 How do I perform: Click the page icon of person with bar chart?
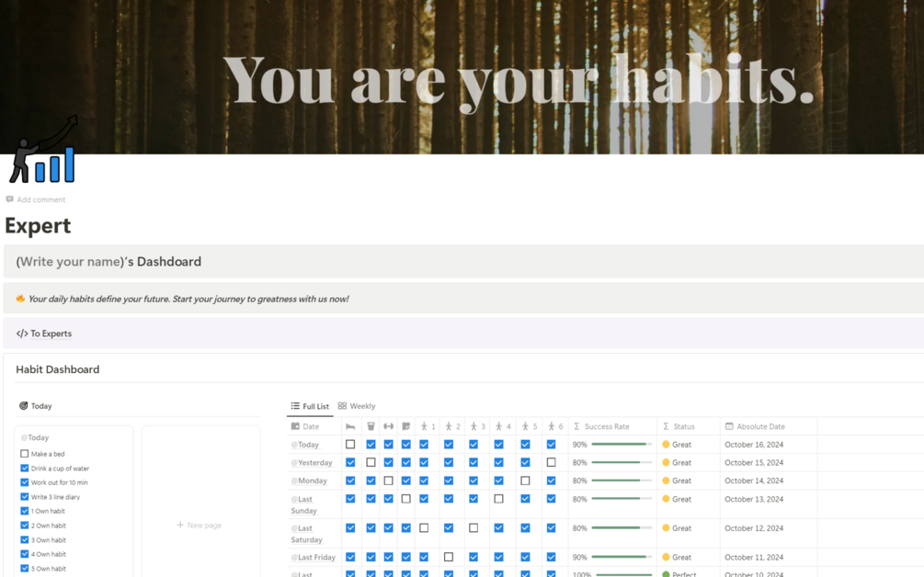point(43,149)
